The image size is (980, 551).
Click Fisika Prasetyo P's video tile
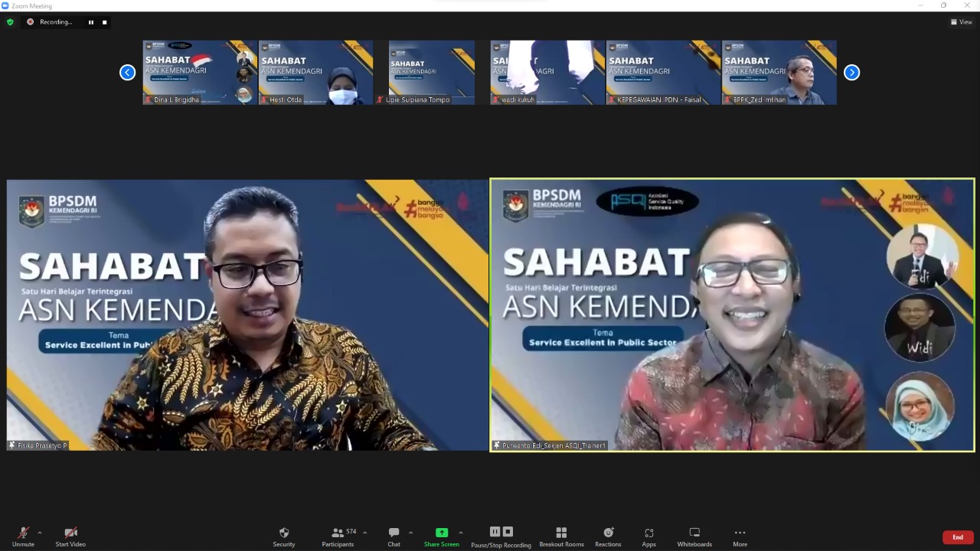[x=247, y=315]
